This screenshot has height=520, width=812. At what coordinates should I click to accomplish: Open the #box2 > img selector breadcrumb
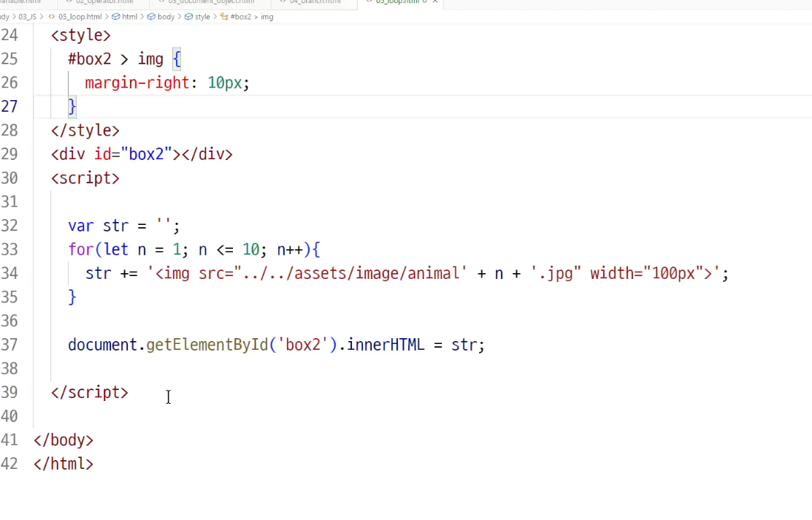coord(247,17)
